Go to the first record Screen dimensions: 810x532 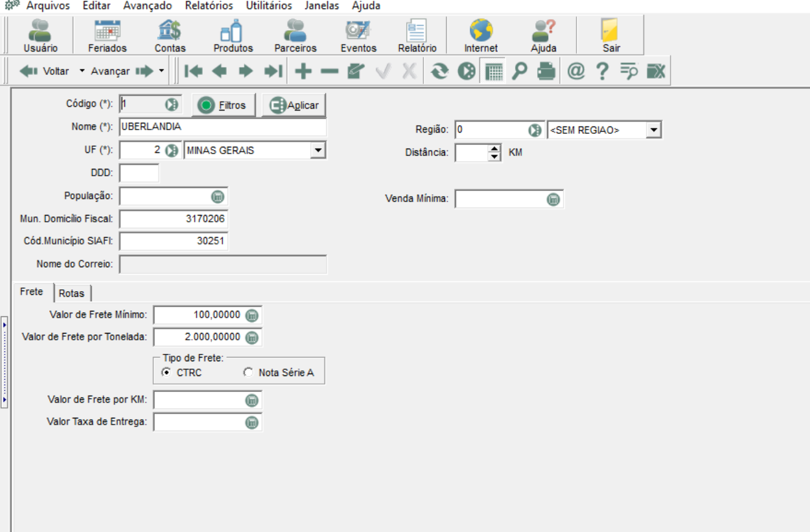(x=193, y=71)
